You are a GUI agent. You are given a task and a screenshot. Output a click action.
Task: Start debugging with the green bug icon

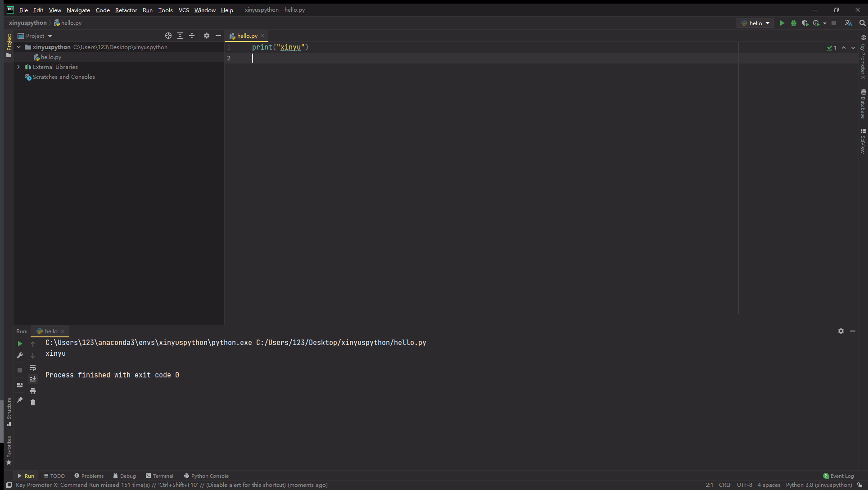794,23
